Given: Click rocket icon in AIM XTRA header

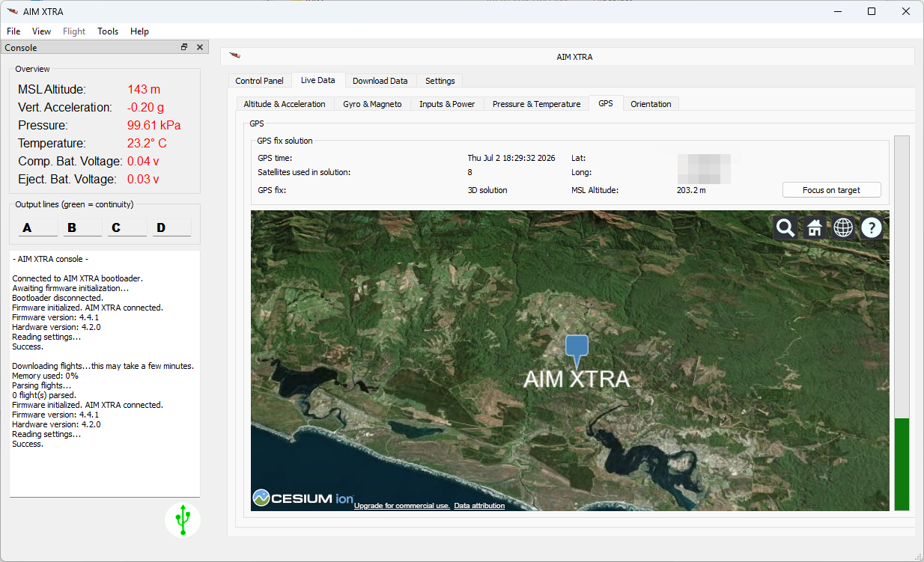Looking at the screenshot, I should tap(235, 55).
